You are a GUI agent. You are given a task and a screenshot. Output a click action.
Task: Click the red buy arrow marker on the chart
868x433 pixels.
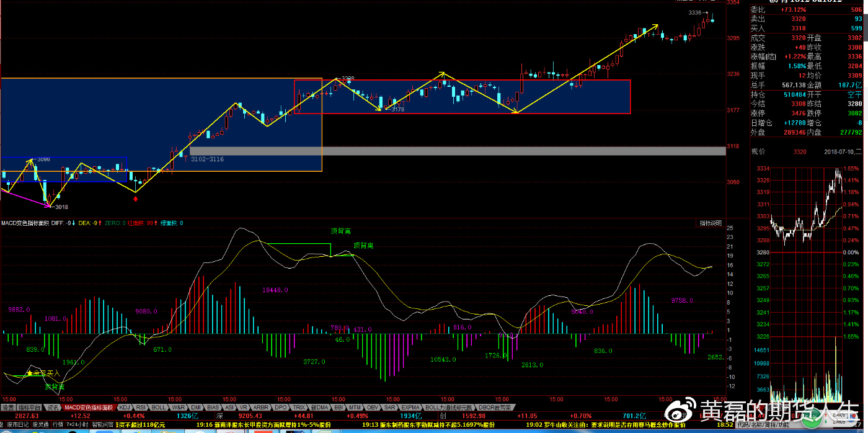tap(136, 198)
